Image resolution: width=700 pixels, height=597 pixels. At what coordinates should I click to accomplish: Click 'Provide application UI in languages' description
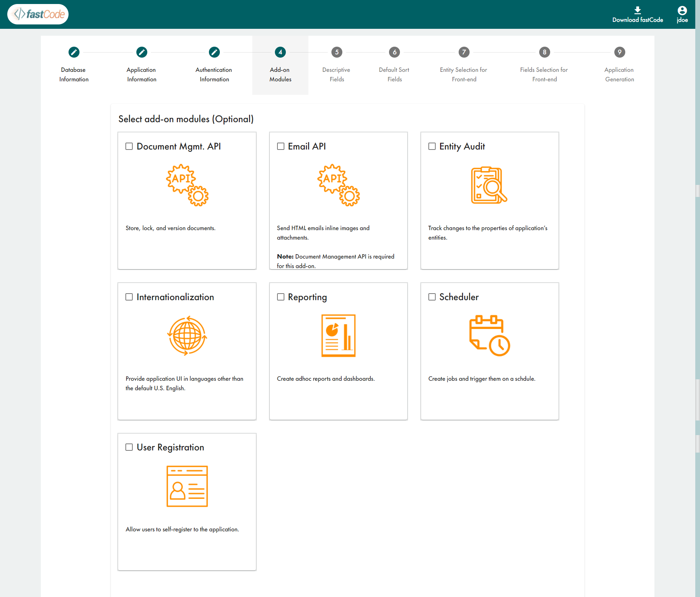pyautogui.click(x=184, y=383)
